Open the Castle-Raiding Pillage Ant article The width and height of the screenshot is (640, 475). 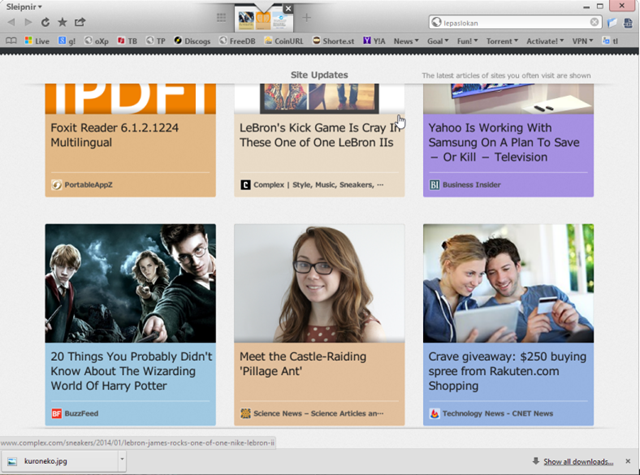point(302,364)
